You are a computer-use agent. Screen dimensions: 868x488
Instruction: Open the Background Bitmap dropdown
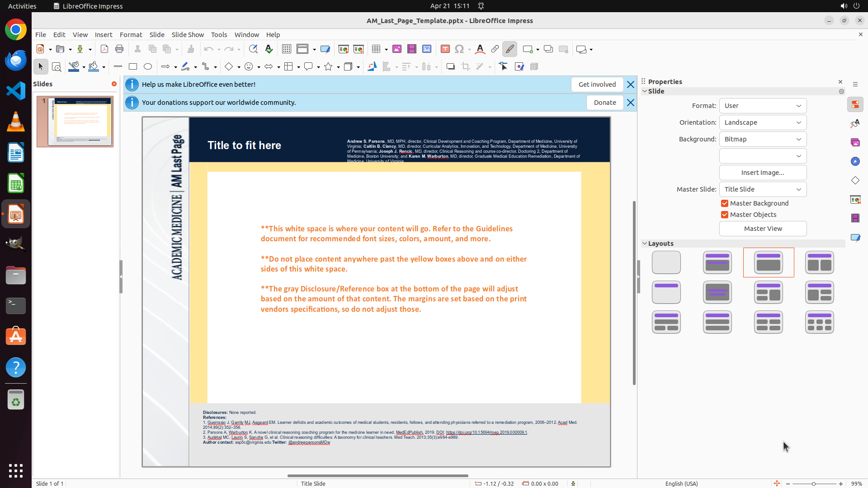tap(763, 139)
